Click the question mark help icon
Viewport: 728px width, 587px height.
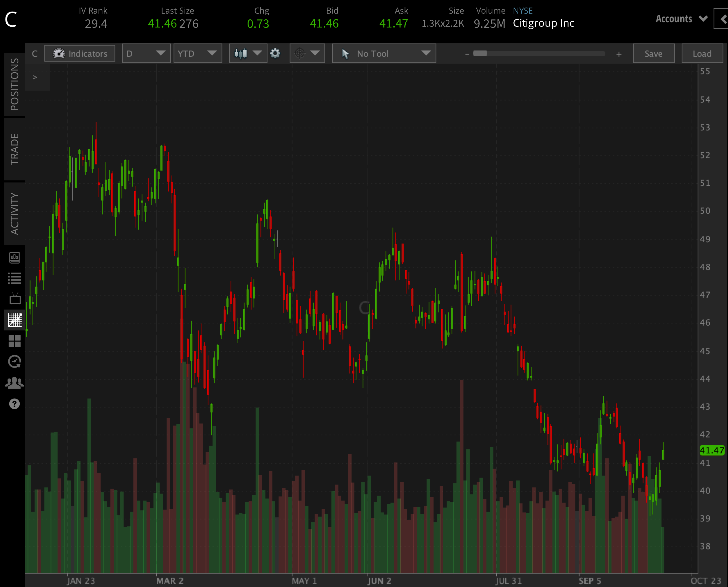point(14,404)
